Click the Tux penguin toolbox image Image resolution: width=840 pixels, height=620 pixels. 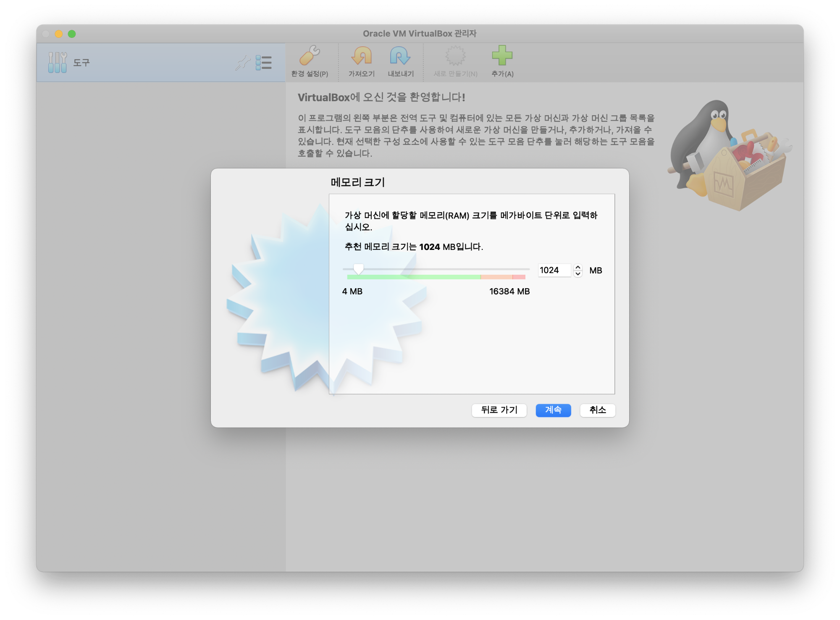pos(728,156)
